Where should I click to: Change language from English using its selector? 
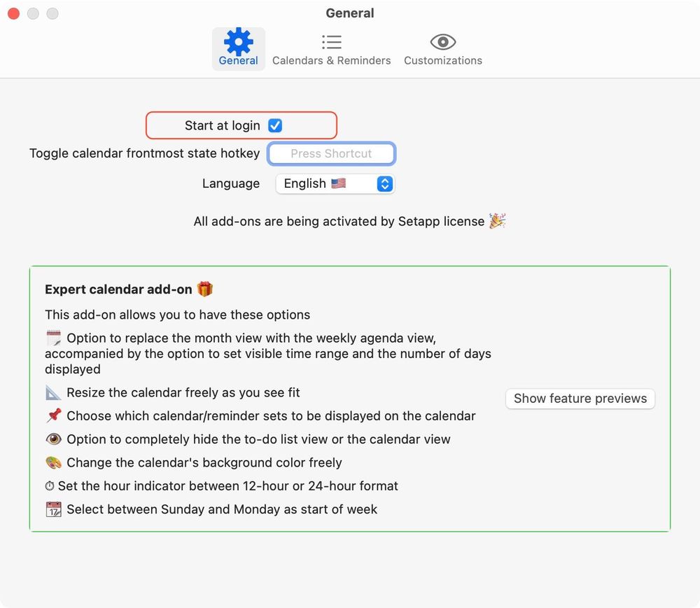[x=335, y=184]
